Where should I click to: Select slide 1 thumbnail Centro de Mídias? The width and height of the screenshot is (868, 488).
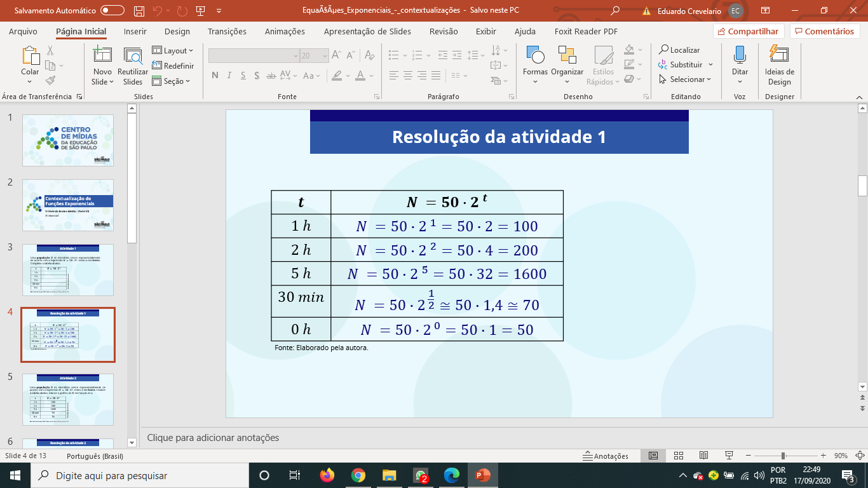68,140
